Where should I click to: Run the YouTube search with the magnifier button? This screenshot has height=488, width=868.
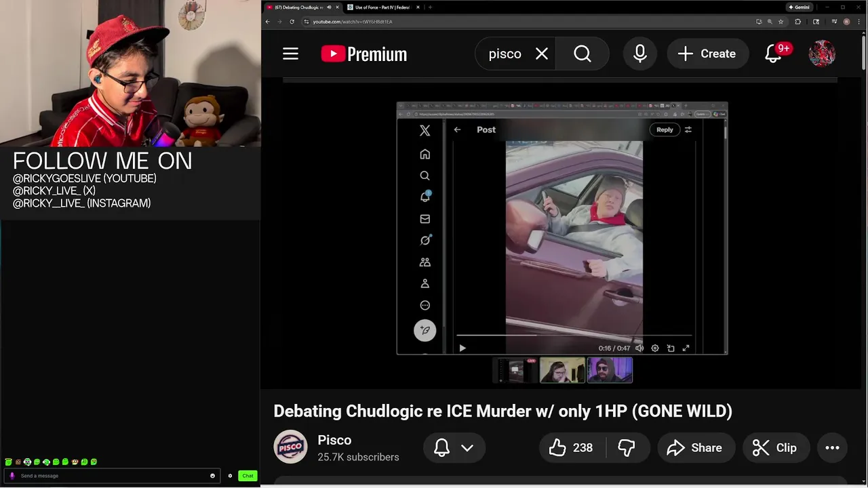click(583, 54)
